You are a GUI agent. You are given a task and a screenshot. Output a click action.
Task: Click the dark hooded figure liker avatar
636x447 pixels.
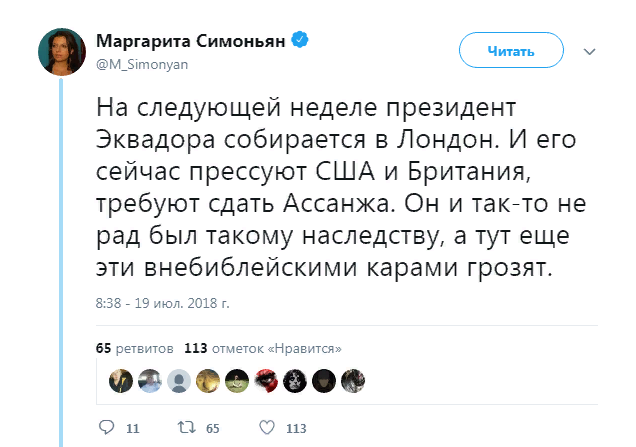coord(324,380)
